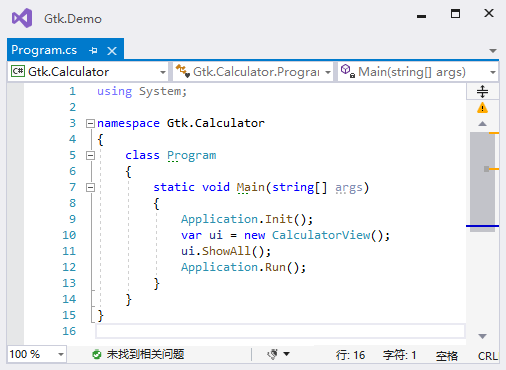Click the code cleanup broom icon
The width and height of the screenshot is (506, 370).
pyautogui.click(x=273, y=354)
